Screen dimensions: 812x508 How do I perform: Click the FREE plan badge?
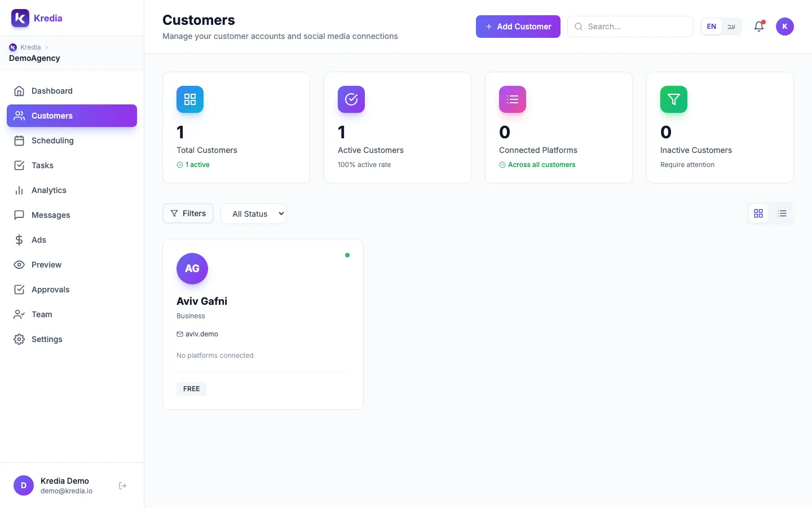pos(192,389)
